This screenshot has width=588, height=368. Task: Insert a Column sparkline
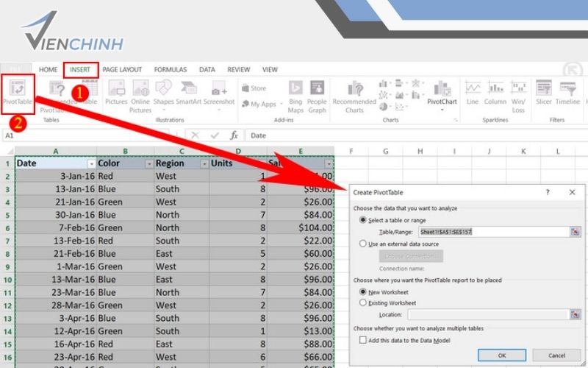pyautogui.click(x=495, y=93)
